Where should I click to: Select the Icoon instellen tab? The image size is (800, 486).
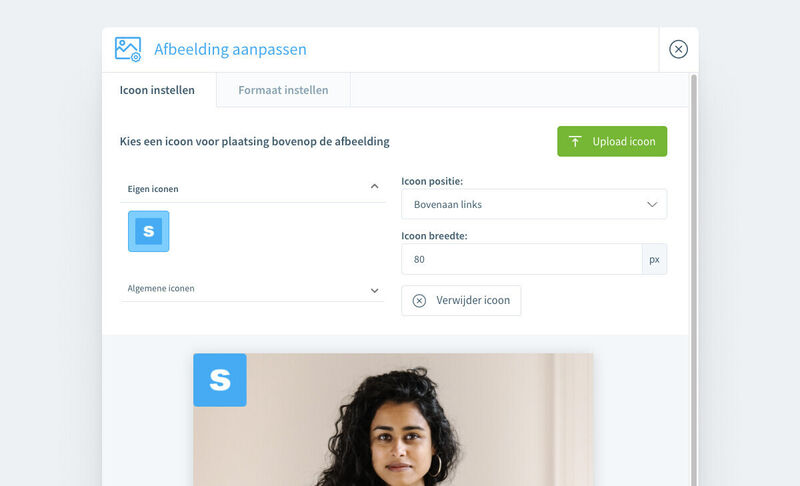(x=157, y=90)
